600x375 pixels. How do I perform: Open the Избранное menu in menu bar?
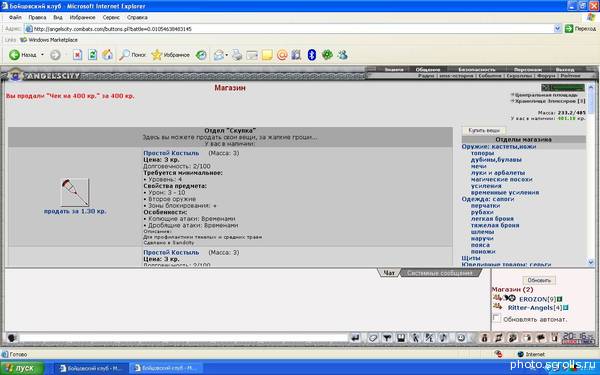click(x=82, y=18)
